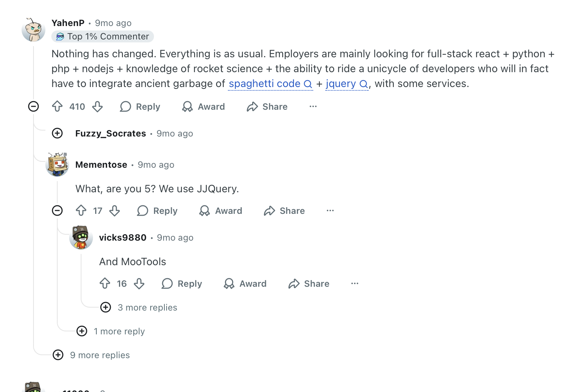The height and width of the screenshot is (392, 569).
Task: Open more options on vicks9880's comment
Action: 355,284
